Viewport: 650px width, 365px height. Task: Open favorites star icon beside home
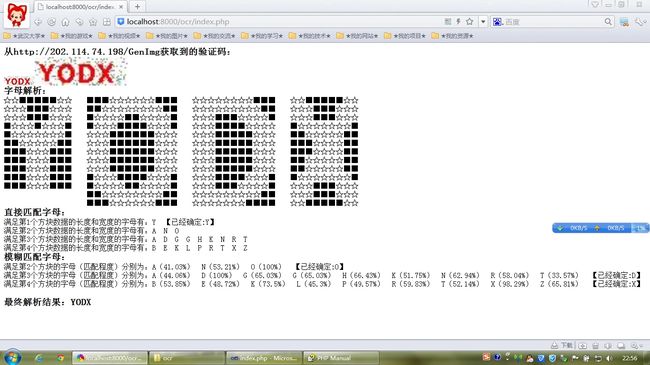pyautogui.click(x=93, y=22)
